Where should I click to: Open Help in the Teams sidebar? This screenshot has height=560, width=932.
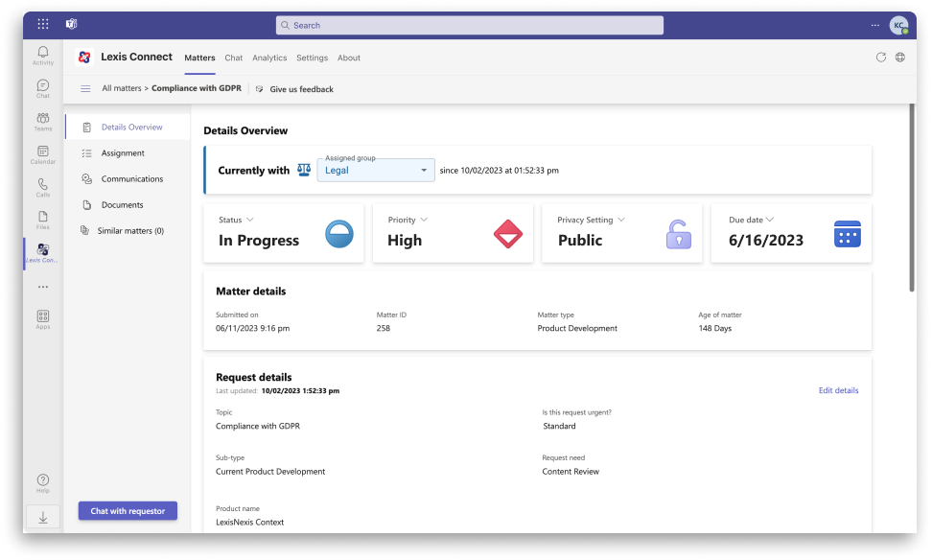43,482
